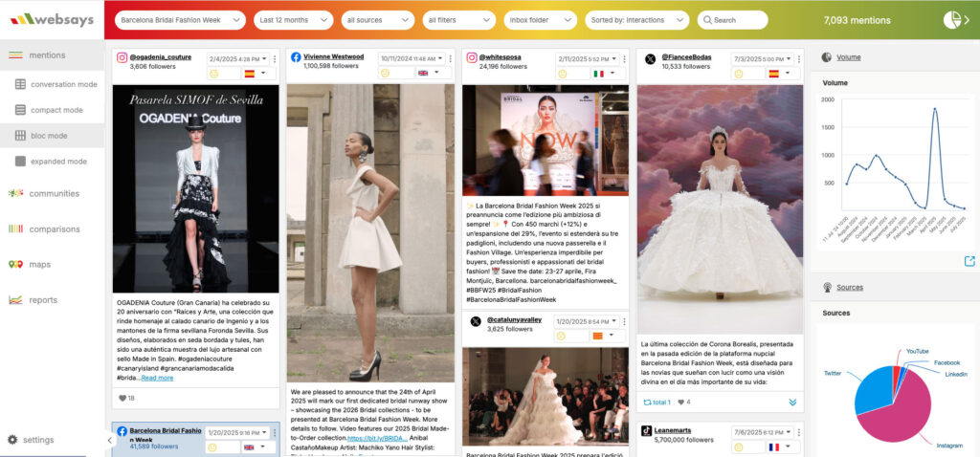This screenshot has width=980, height=457.
Task: Click the Instagram icon on @ogadenia_couture card
Action: pyautogui.click(x=122, y=57)
